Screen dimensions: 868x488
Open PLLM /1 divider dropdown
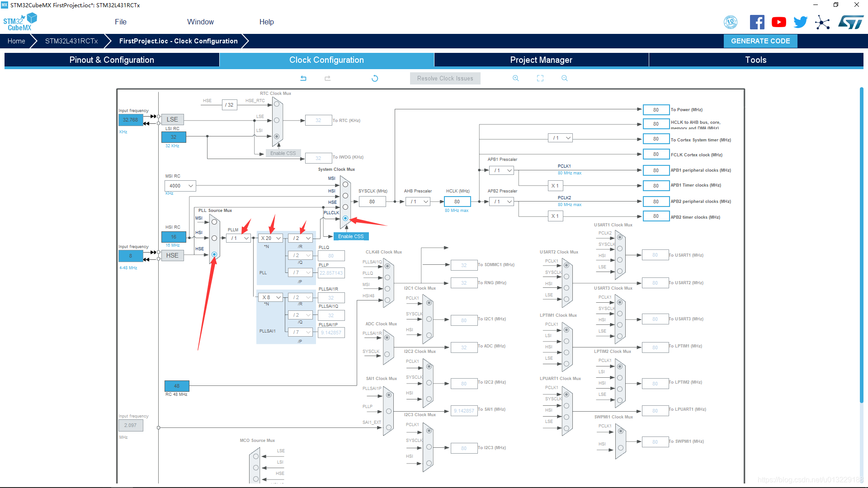point(239,238)
